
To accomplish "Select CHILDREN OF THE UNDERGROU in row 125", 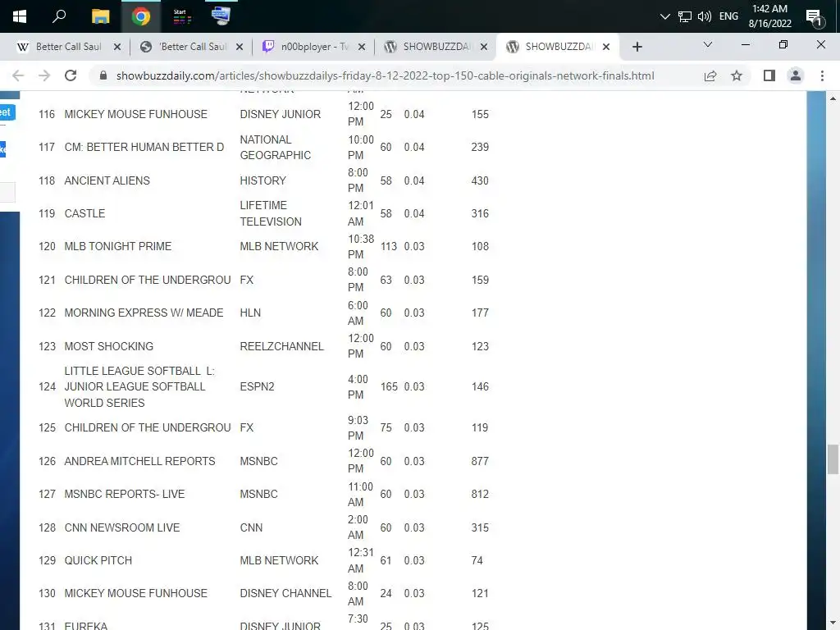I will (x=148, y=427).
